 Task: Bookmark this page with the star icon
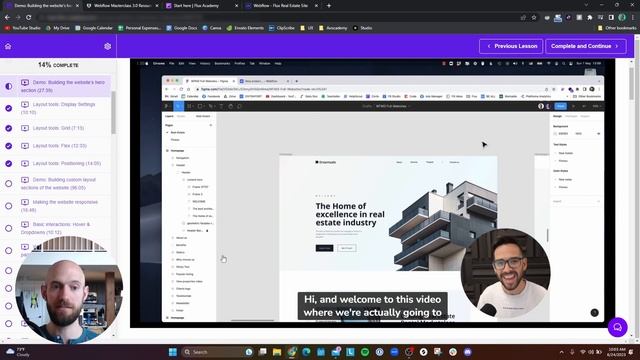(x=534, y=18)
